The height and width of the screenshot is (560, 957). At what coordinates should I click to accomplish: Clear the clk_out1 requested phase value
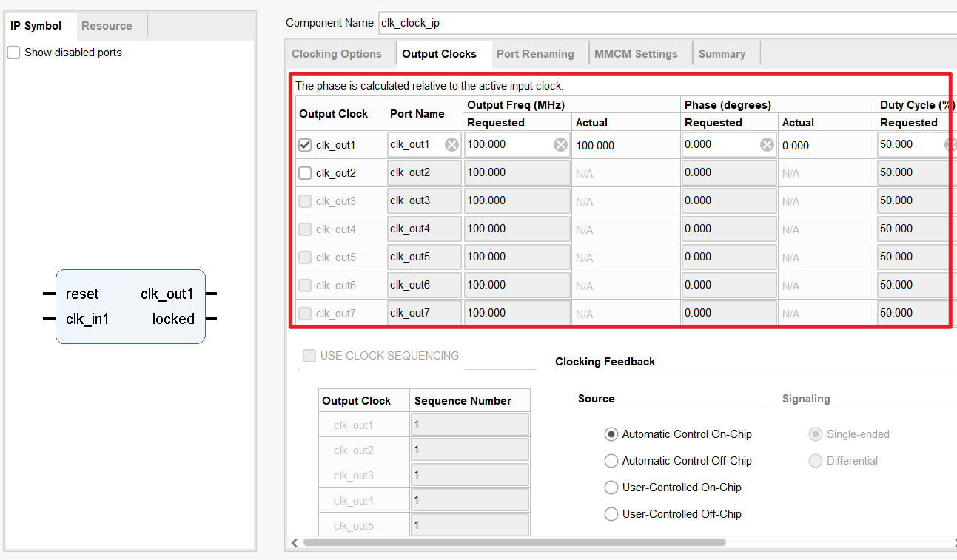768,145
